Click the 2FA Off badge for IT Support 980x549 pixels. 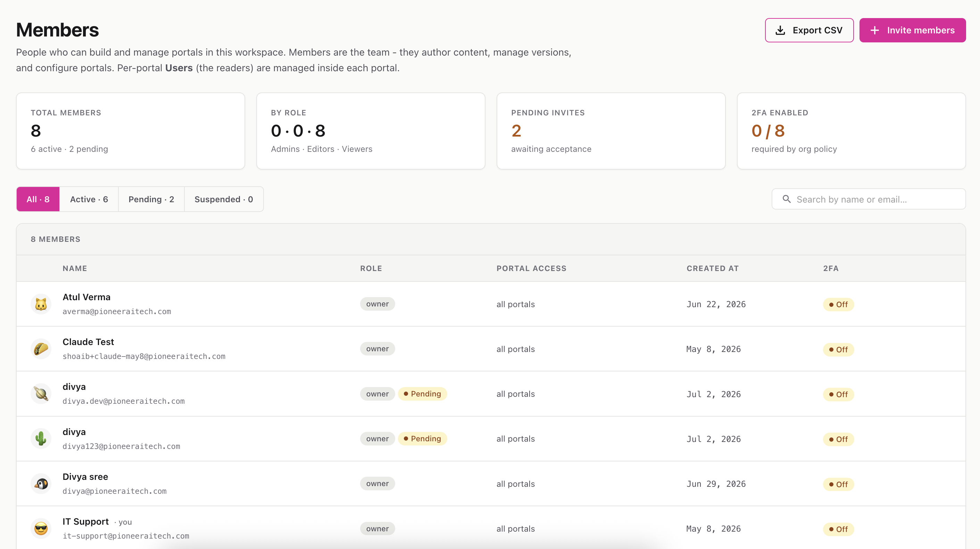coord(838,529)
